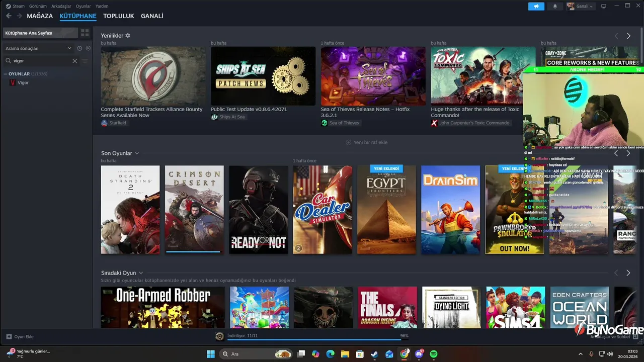Open the GANALİ profile tab
Viewport: 644px width, 362px height.
tap(152, 16)
